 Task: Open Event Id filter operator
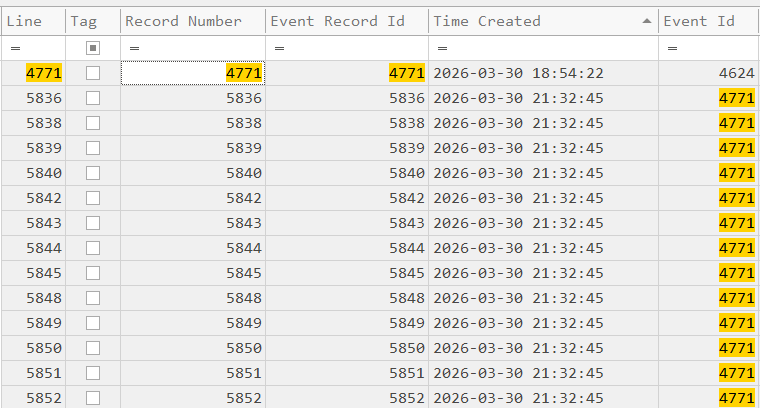coord(672,48)
